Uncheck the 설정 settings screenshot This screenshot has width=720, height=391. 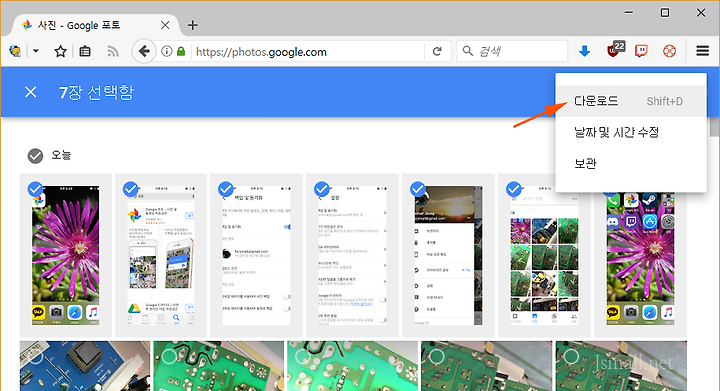(x=322, y=189)
